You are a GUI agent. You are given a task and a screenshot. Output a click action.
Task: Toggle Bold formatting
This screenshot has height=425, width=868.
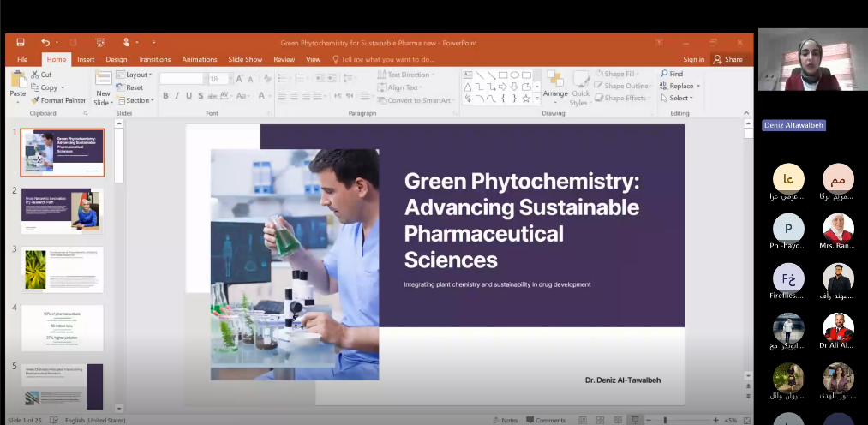[165, 96]
